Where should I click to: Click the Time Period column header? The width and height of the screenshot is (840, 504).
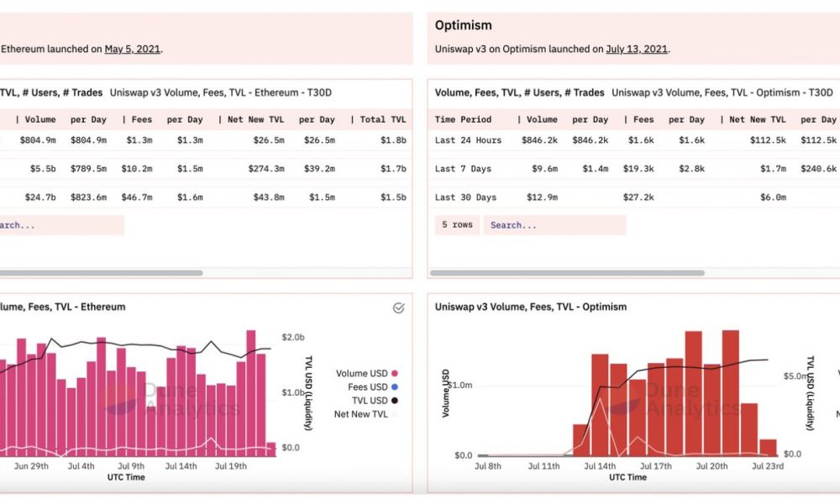(x=463, y=119)
